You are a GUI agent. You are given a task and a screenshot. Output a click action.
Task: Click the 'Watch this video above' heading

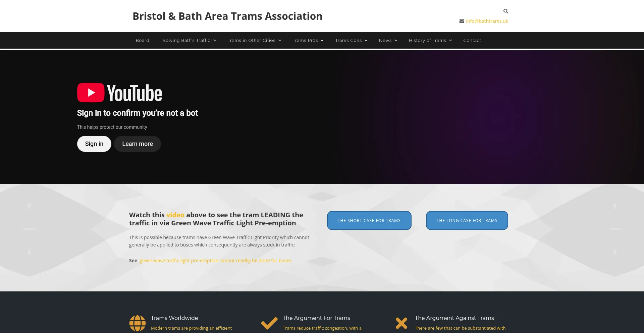[216, 219]
